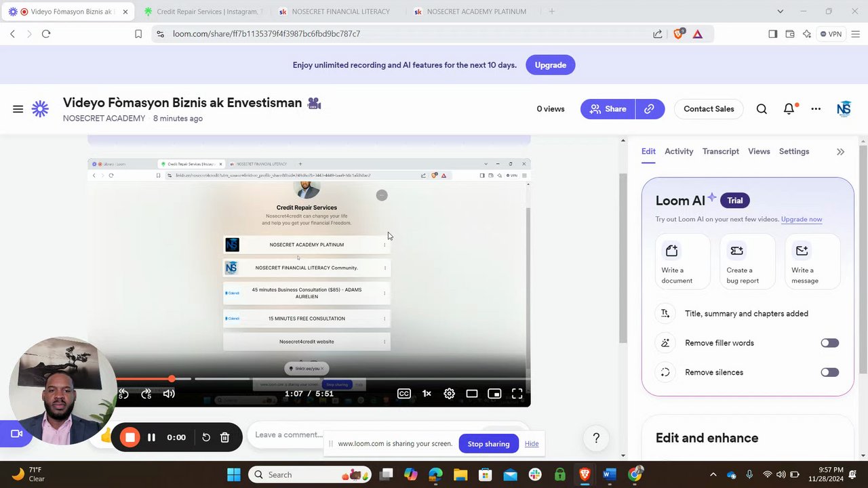This screenshot has width=868, height=488.
Task: Open the NS profile avatar
Action: tap(844, 109)
